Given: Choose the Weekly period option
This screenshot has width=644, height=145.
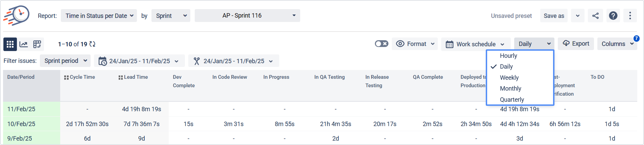Looking at the screenshot, I should pyautogui.click(x=509, y=78).
